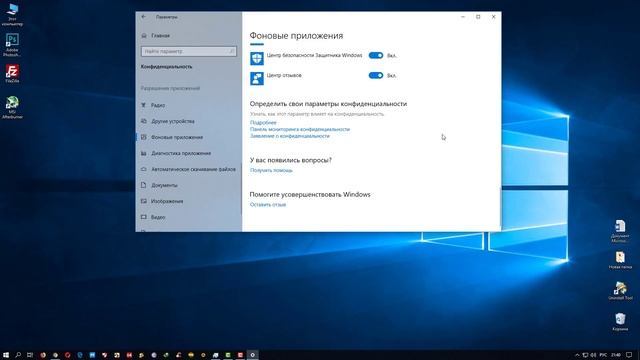
Task: Open Заявление о конфиденциальности link
Action: 290,136
